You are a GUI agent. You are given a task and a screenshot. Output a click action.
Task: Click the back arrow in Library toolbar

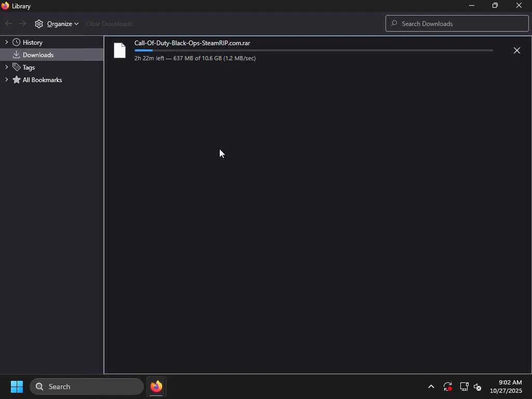click(x=9, y=24)
